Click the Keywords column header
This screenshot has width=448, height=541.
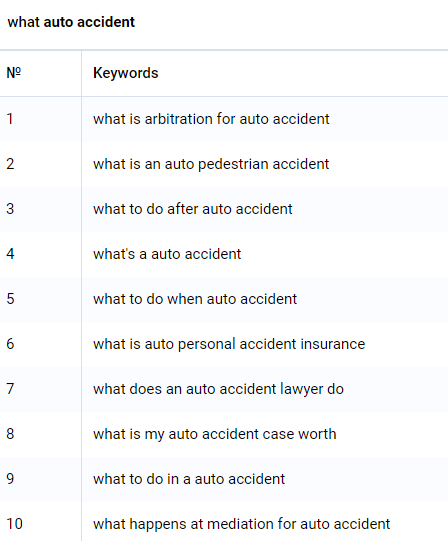[126, 73]
